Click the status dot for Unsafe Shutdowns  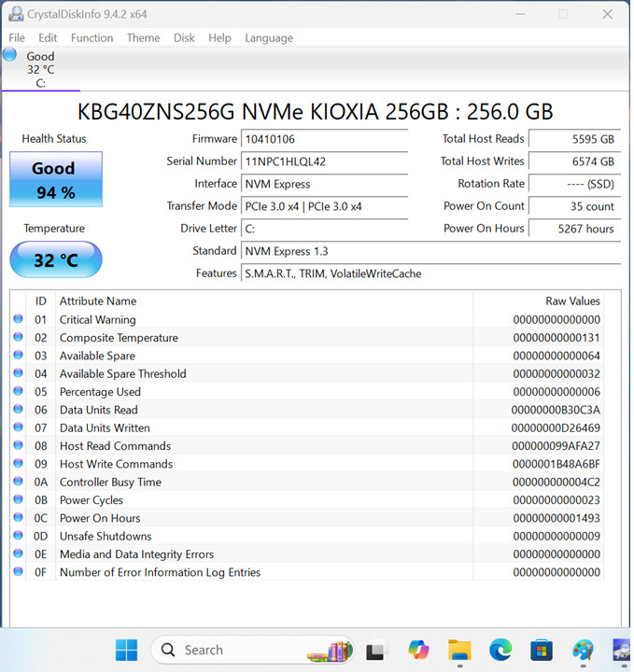18,536
